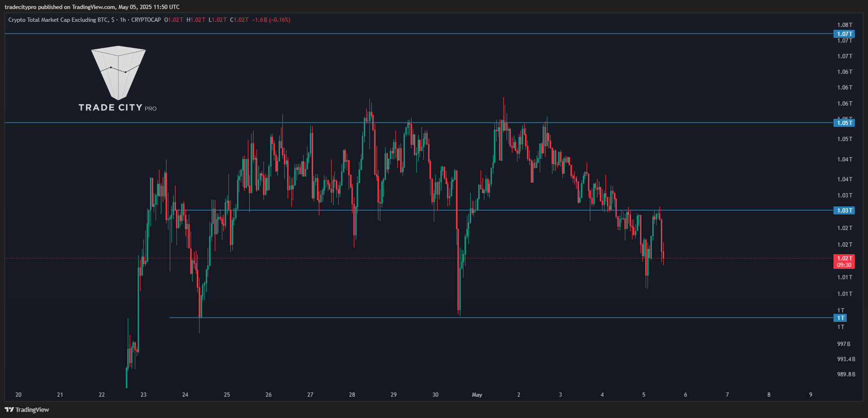Click the date '30' on the time axis
Image resolution: width=868 pixels, height=418 pixels.
(x=435, y=395)
